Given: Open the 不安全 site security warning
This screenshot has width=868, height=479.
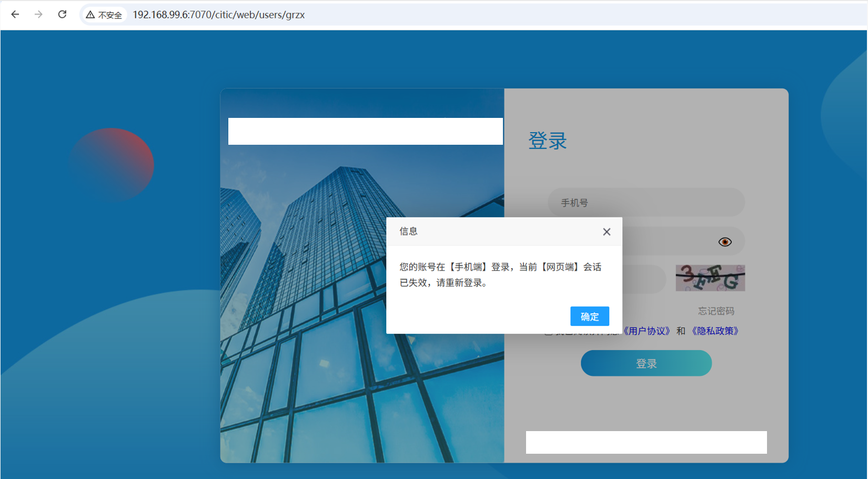Looking at the screenshot, I should (104, 15).
